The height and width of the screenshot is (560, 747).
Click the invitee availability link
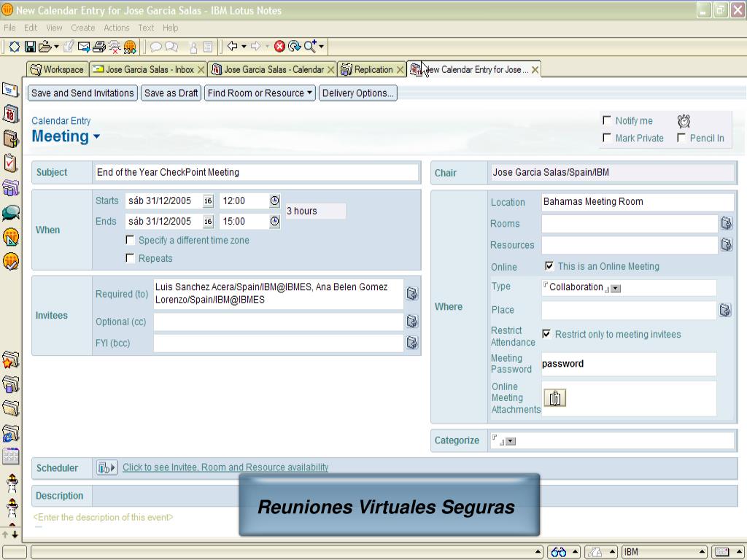(x=225, y=467)
